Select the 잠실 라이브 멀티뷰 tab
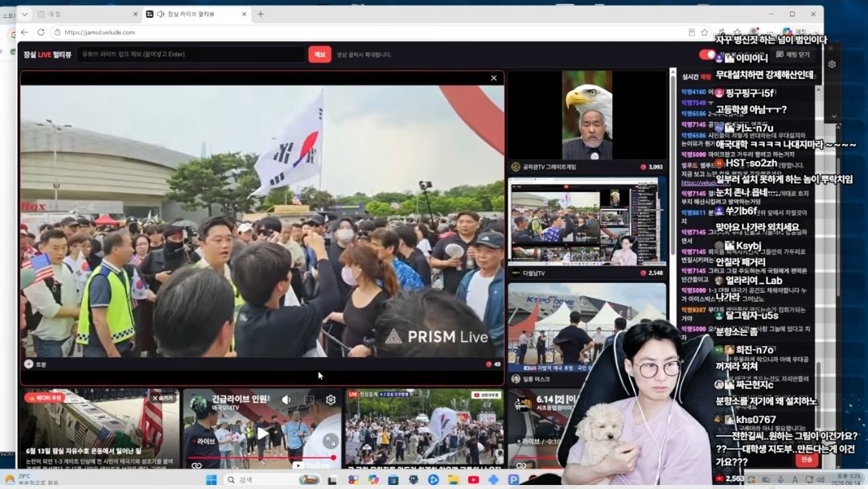Screen dimensions: 868x489 coord(196,14)
